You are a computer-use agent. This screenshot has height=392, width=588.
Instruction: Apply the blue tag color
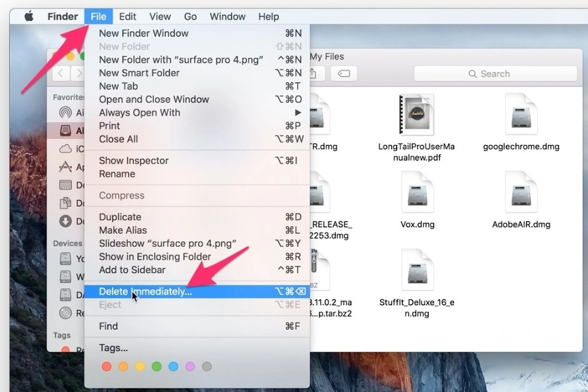click(173, 367)
